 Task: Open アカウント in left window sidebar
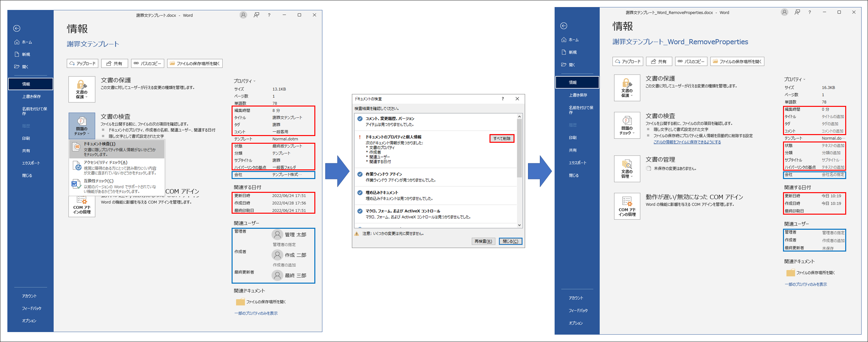29,296
